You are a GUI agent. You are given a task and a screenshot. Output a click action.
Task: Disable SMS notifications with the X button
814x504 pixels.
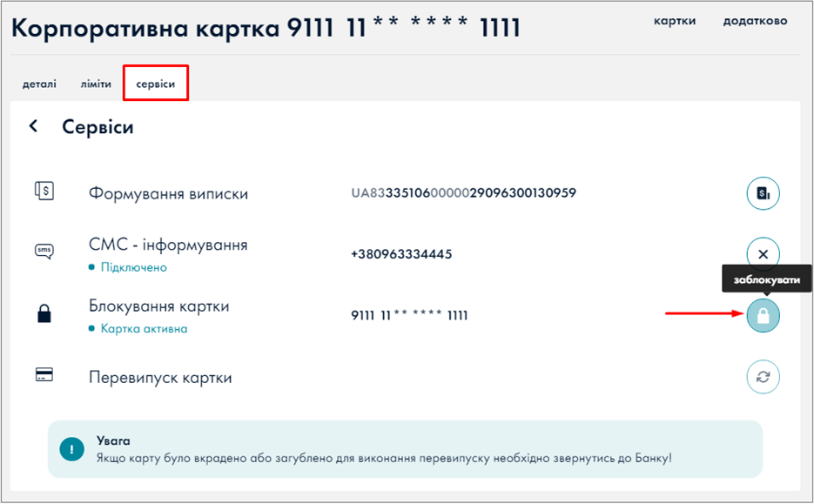[x=763, y=254]
